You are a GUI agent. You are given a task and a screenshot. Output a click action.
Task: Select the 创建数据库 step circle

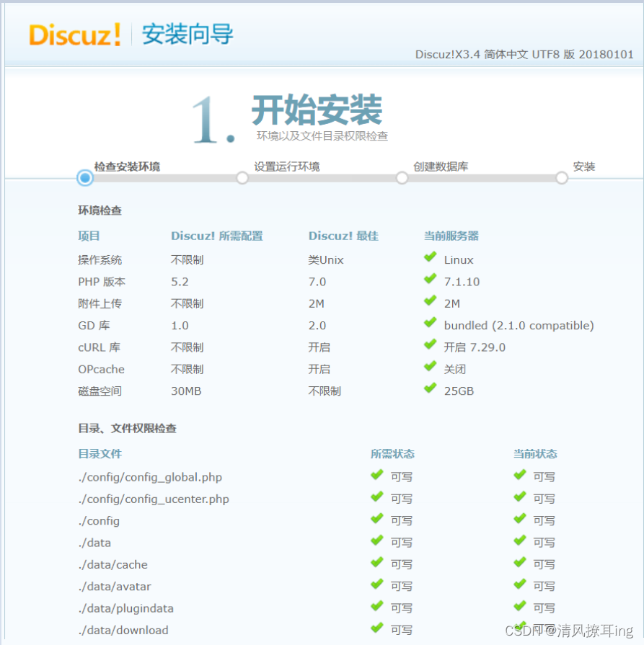pos(402,178)
